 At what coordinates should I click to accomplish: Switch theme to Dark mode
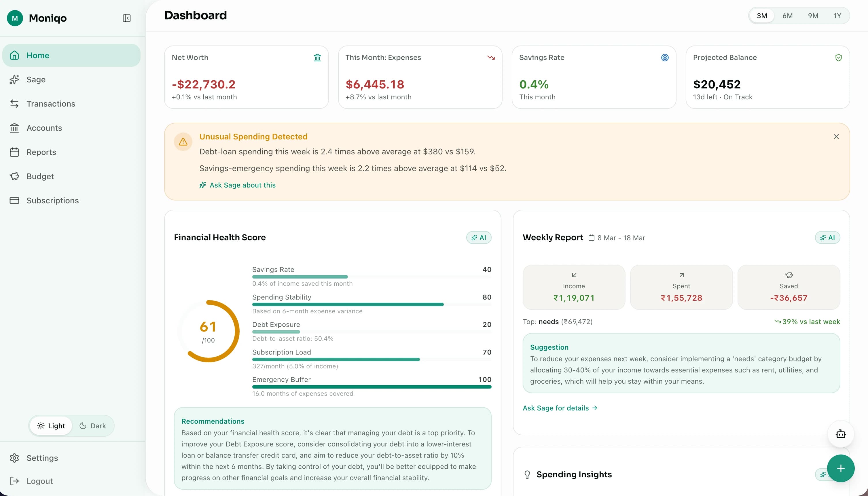(93, 426)
